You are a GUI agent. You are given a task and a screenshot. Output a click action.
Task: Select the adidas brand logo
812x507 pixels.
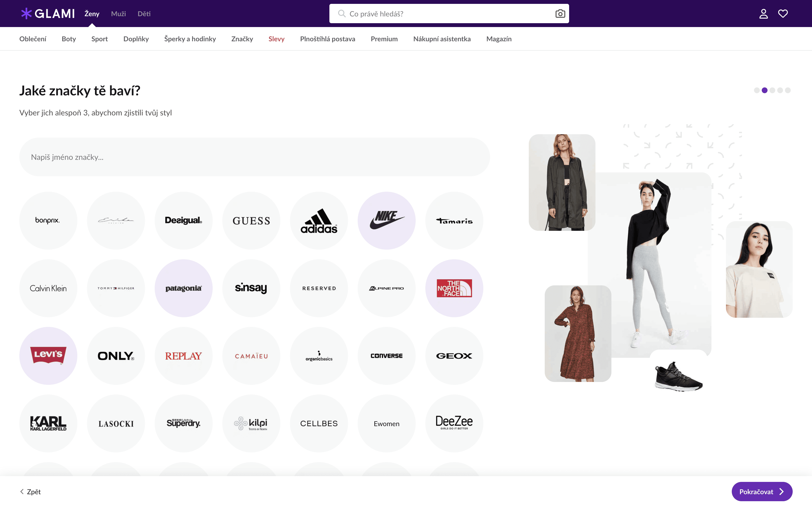(319, 221)
